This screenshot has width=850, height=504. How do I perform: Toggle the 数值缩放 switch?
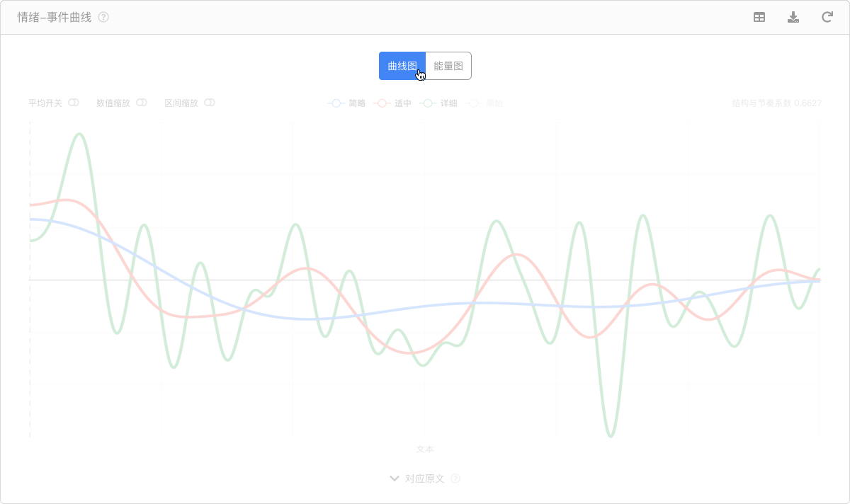pos(142,103)
